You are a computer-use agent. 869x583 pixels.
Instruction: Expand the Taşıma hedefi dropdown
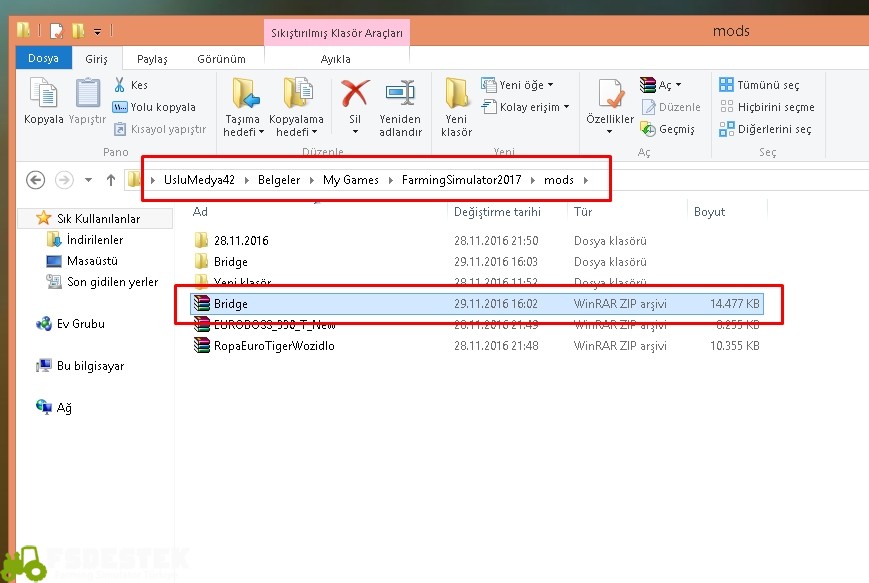[x=244, y=131]
